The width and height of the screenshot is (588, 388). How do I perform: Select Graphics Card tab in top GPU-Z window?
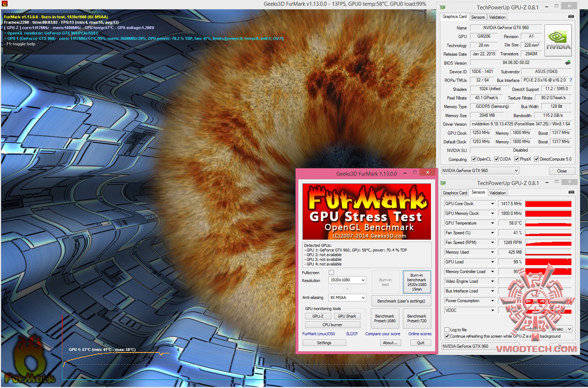click(x=455, y=17)
